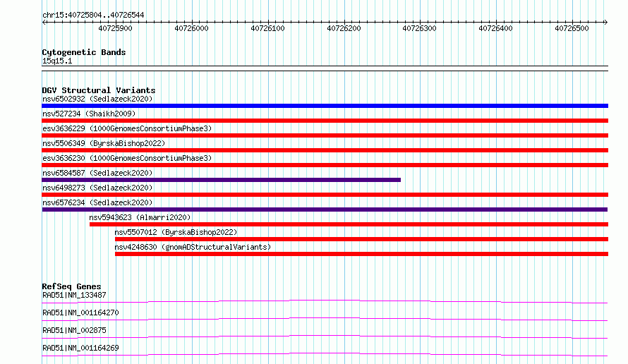Open variant nsv527234 (Shaikh2009) label
The width and height of the screenshot is (628, 364).
(x=89, y=114)
